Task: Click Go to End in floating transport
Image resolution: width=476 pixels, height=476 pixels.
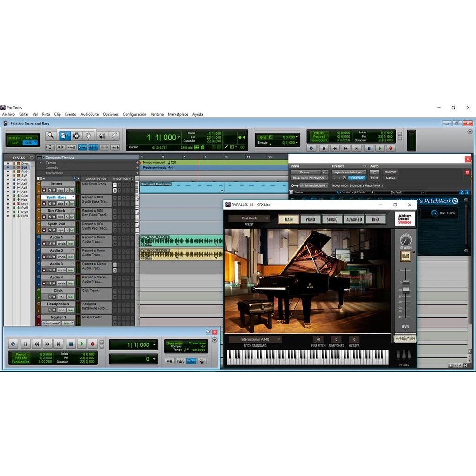Action: click(59, 344)
